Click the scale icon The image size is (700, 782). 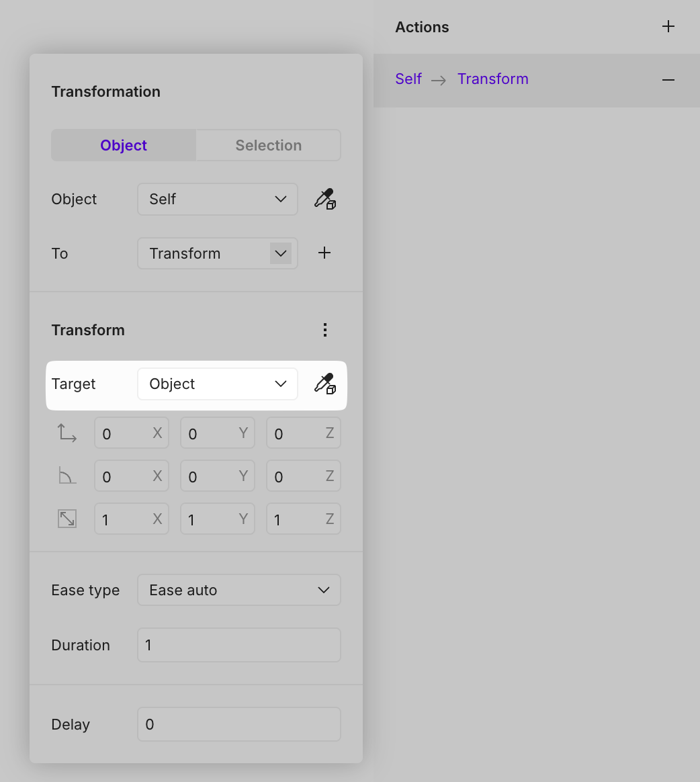(67, 519)
